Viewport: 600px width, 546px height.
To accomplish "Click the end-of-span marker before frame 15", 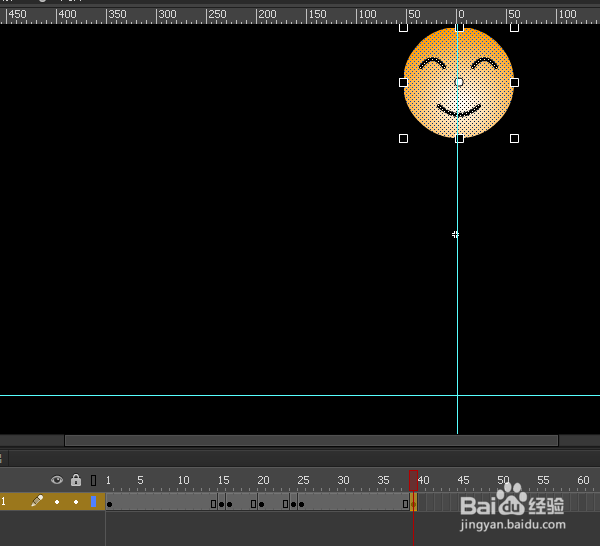I will pyautogui.click(x=214, y=504).
